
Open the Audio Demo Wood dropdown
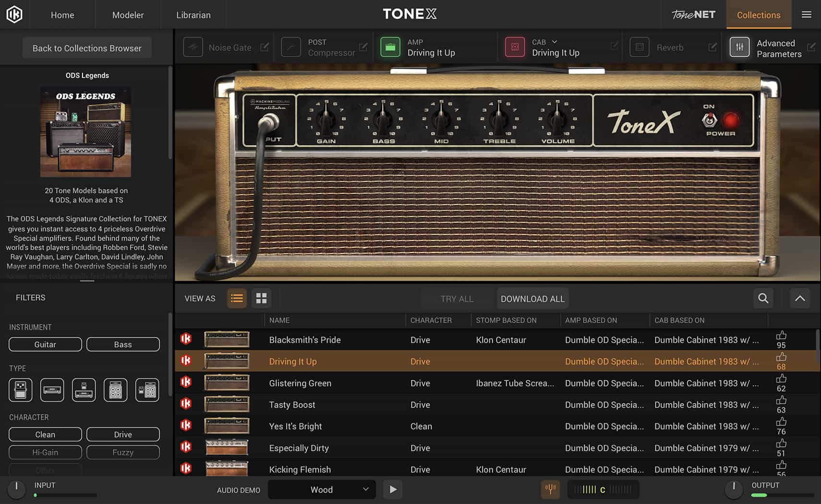point(322,490)
